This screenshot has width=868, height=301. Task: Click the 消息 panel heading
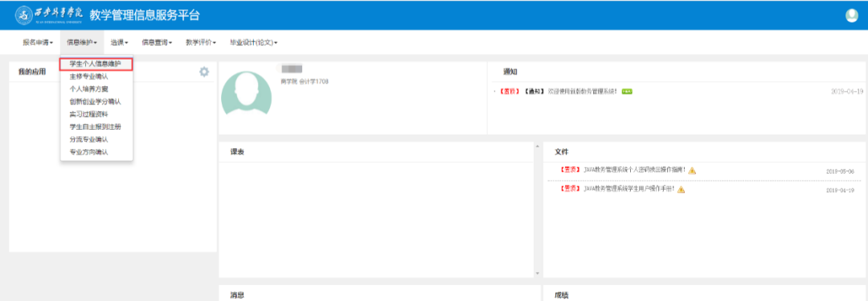coord(237,295)
